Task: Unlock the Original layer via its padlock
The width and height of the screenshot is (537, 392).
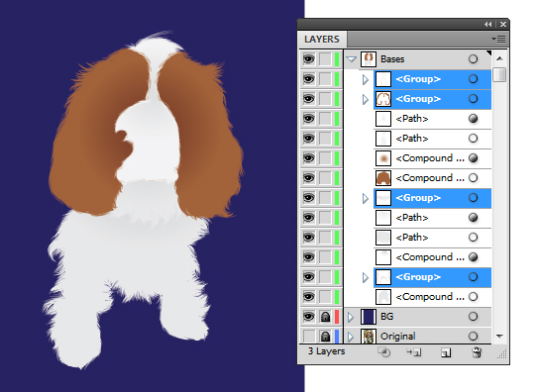Action: click(325, 337)
